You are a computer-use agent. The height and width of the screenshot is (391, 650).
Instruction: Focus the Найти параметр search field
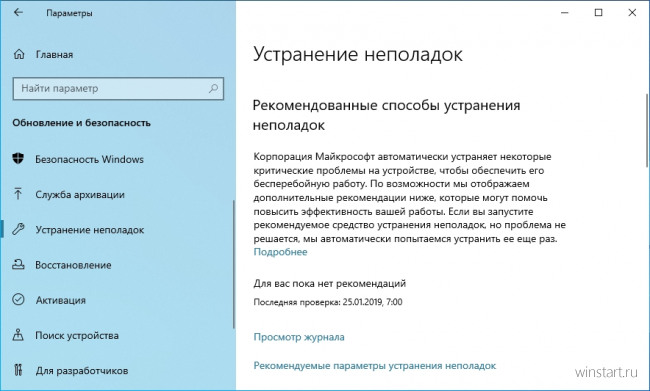[x=118, y=88]
